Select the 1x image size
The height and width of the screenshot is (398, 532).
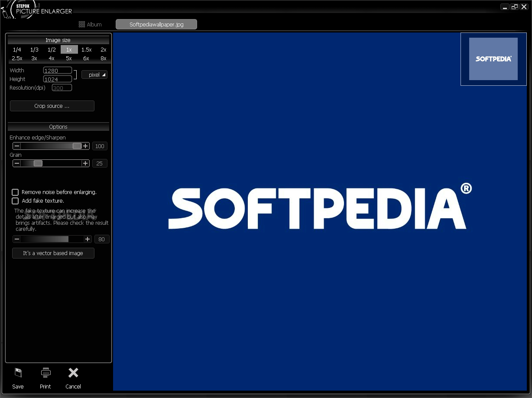69,50
